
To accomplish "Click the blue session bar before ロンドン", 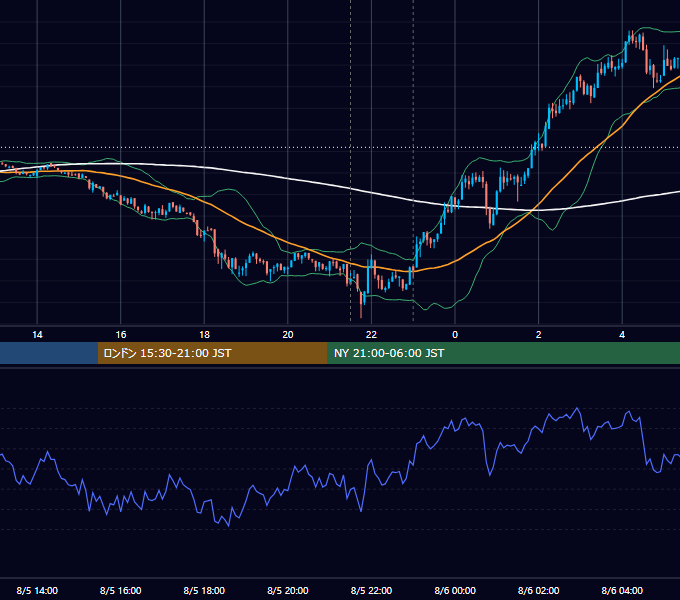I will pos(49,353).
